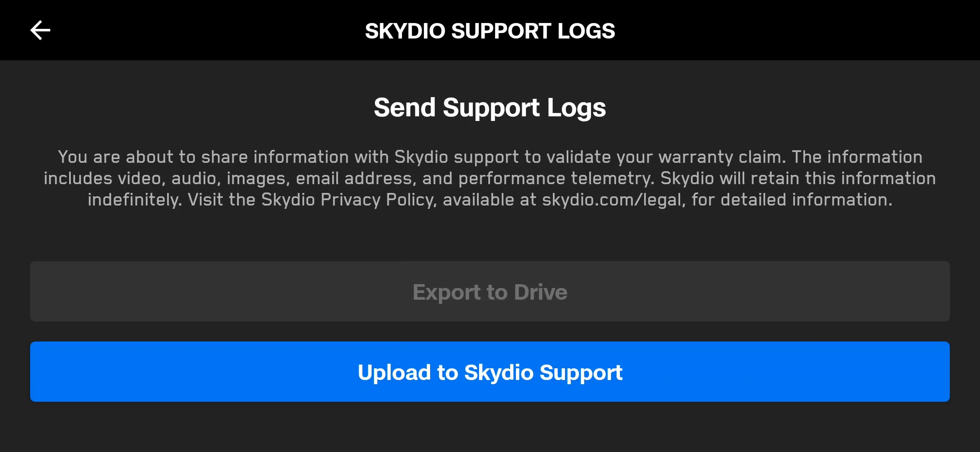The image size is (980, 452).
Task: Leave the Skydio Support Logs page via back arrow
Action: (40, 30)
